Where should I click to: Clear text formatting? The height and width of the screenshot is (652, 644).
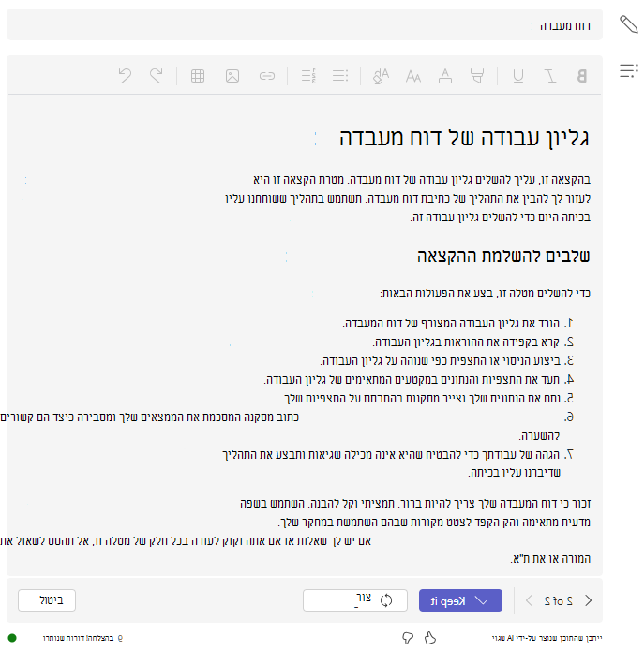[x=381, y=76]
